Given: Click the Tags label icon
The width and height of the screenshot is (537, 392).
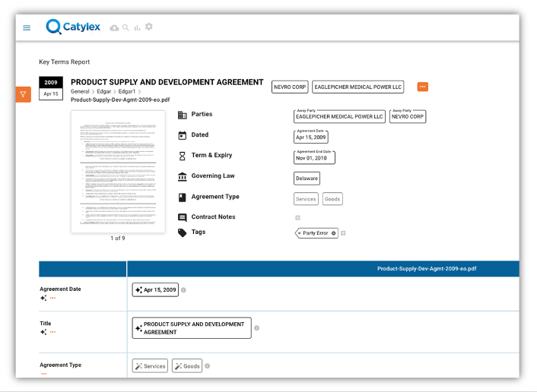Looking at the screenshot, I should click(183, 232).
